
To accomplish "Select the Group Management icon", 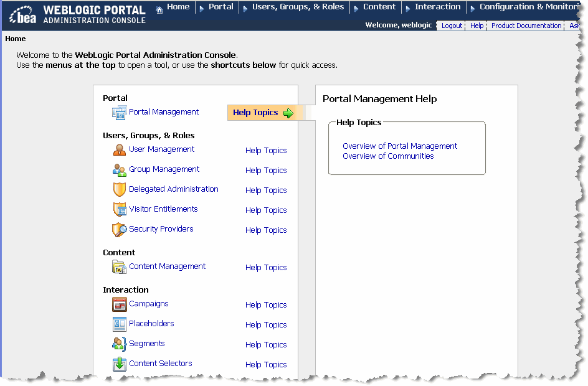I will click(x=119, y=170).
